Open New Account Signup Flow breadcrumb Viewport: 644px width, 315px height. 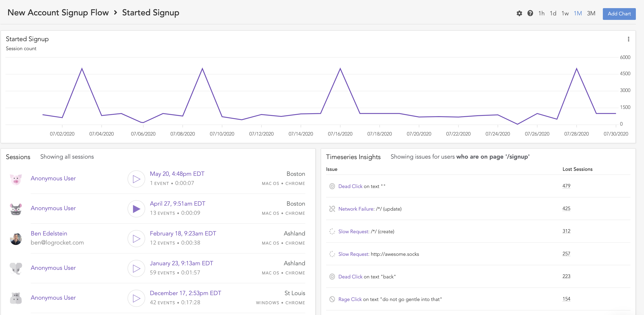pos(58,13)
